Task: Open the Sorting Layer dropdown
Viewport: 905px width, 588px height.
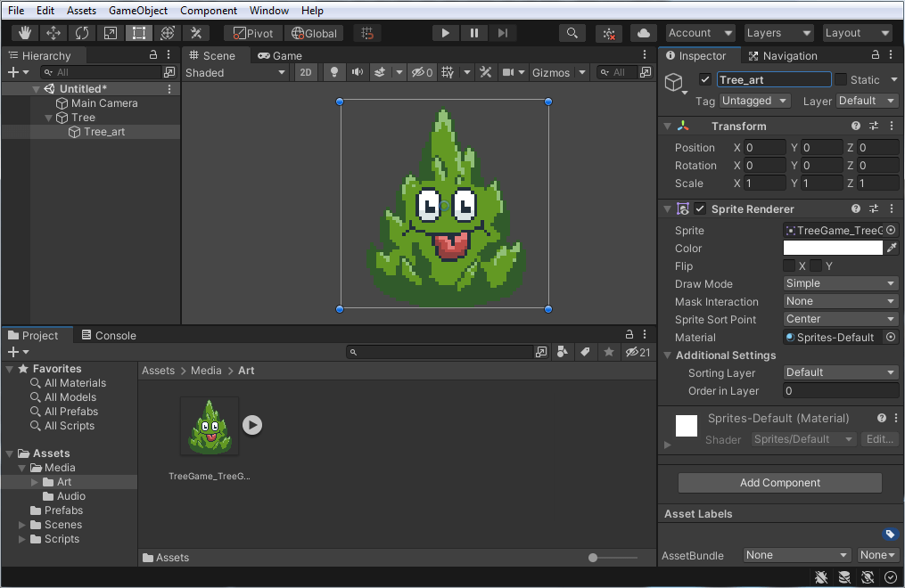Action: point(839,372)
